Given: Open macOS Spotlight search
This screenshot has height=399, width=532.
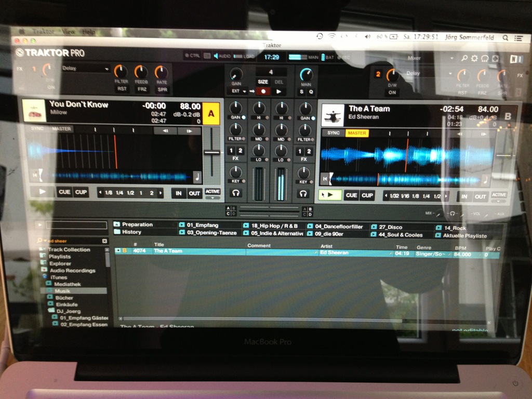Looking at the screenshot, I should coord(505,37).
